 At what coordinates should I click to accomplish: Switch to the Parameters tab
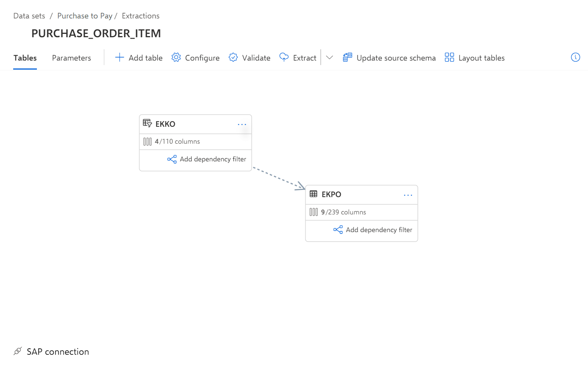(72, 58)
